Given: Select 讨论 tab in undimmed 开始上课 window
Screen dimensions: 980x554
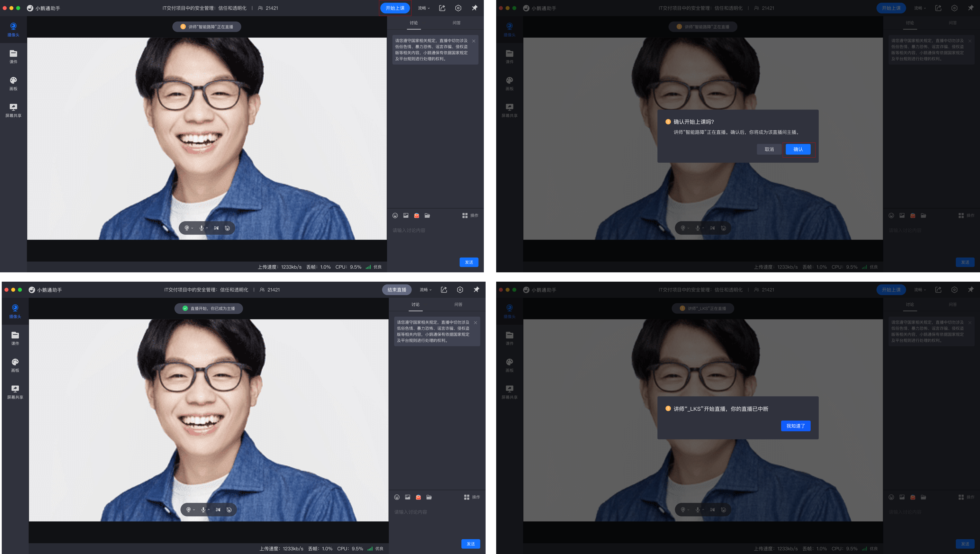Looking at the screenshot, I should (x=414, y=23).
